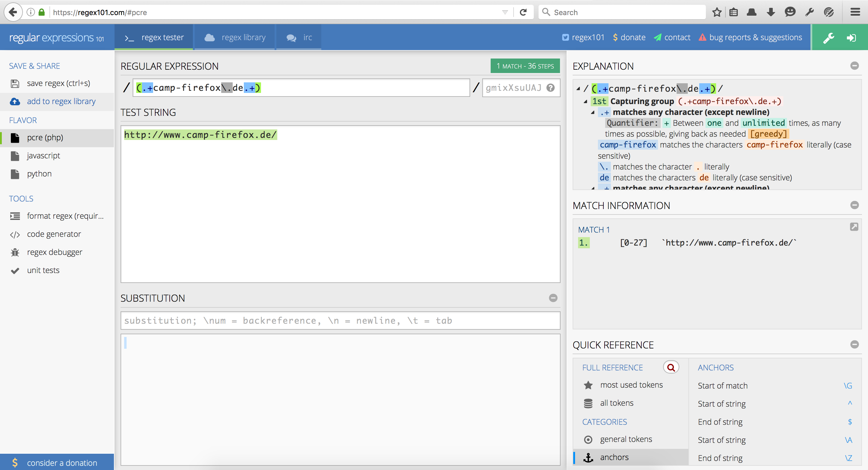Click the sign-in arrow icon in header
The width and height of the screenshot is (868, 470).
851,37
